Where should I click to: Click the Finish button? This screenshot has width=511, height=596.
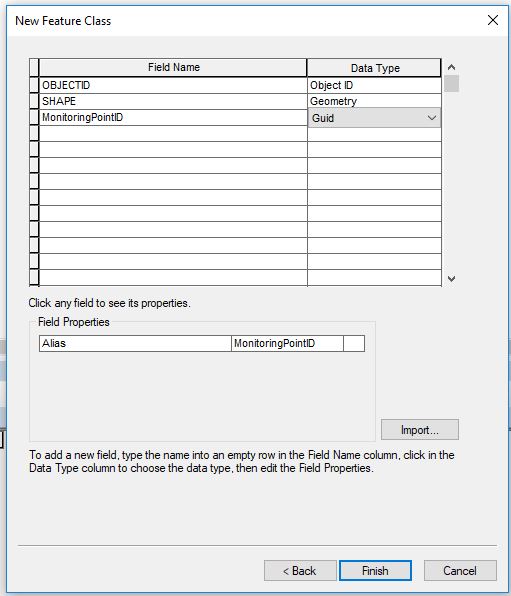coord(375,571)
